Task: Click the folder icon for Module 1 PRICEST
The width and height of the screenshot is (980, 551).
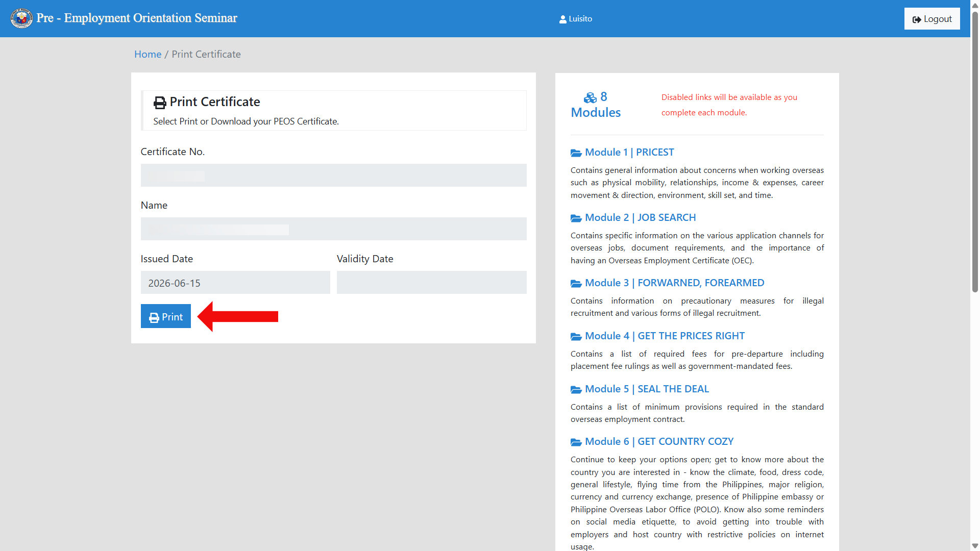Action: click(x=576, y=153)
